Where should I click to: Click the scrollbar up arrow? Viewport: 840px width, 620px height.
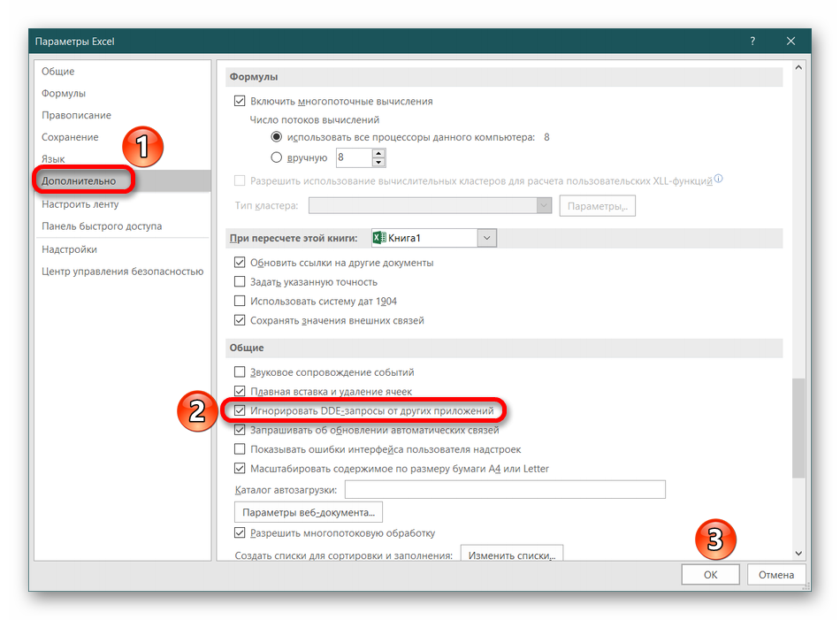pos(798,67)
